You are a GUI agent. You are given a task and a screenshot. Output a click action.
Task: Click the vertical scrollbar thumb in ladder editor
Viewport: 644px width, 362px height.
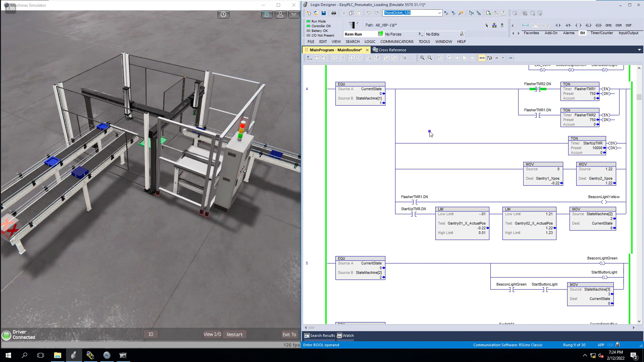(x=639, y=97)
